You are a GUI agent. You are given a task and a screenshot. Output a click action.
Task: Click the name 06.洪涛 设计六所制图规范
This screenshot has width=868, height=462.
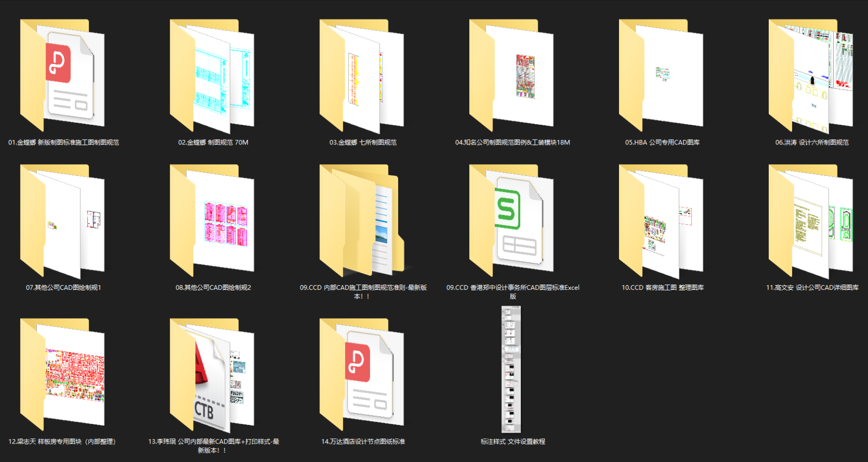812,142
